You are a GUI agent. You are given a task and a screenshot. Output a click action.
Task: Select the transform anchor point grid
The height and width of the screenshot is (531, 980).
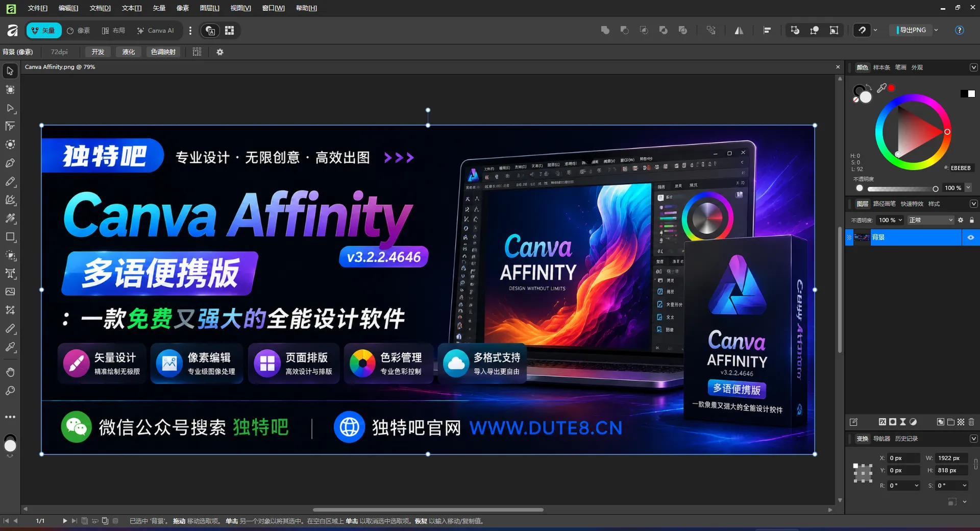[863, 473]
